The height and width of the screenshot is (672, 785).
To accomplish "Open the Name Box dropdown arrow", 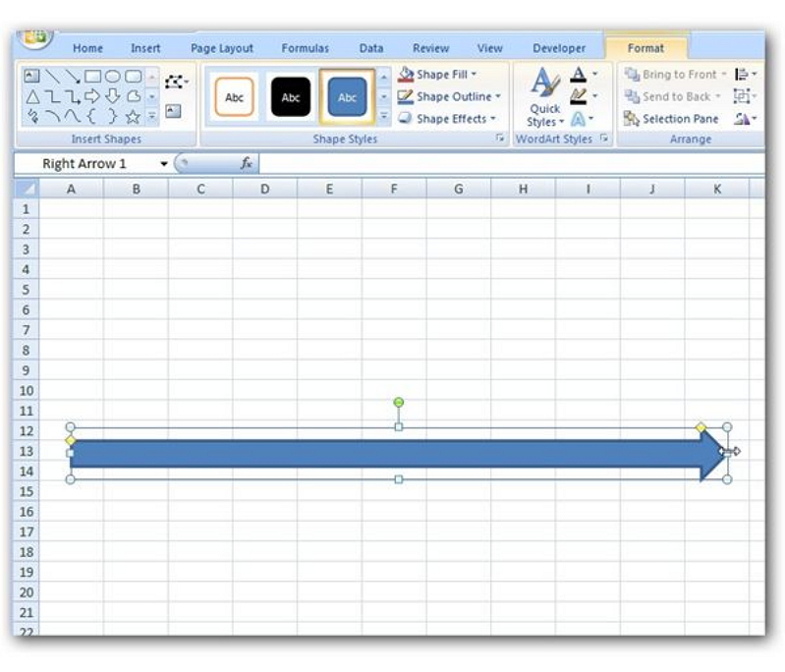I will point(164,164).
